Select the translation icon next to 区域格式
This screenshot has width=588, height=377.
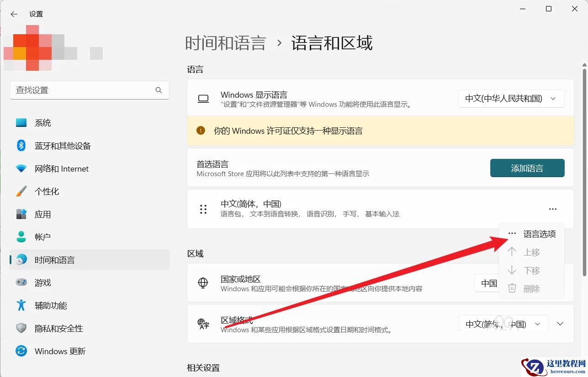(203, 324)
